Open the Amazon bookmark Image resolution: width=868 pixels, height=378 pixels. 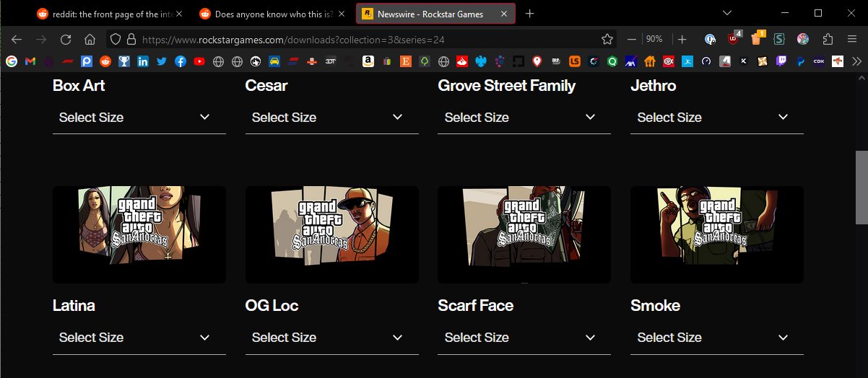click(368, 61)
